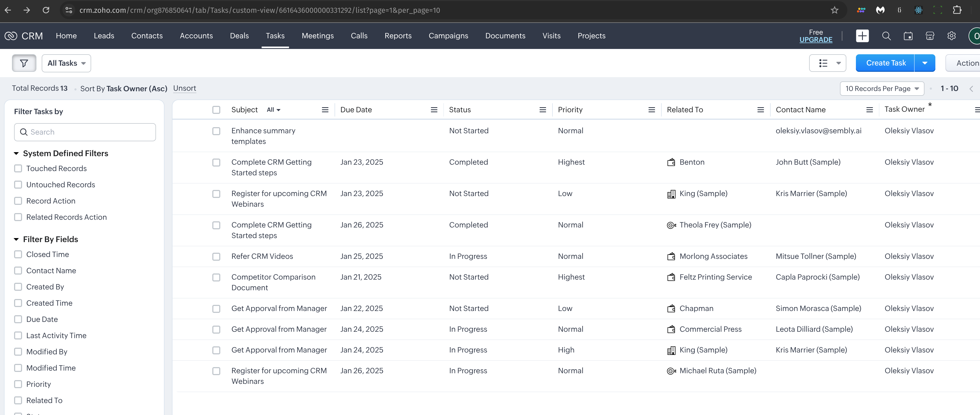This screenshot has height=415, width=980.
Task: Click the Due Date column menu icon
Action: click(x=434, y=110)
